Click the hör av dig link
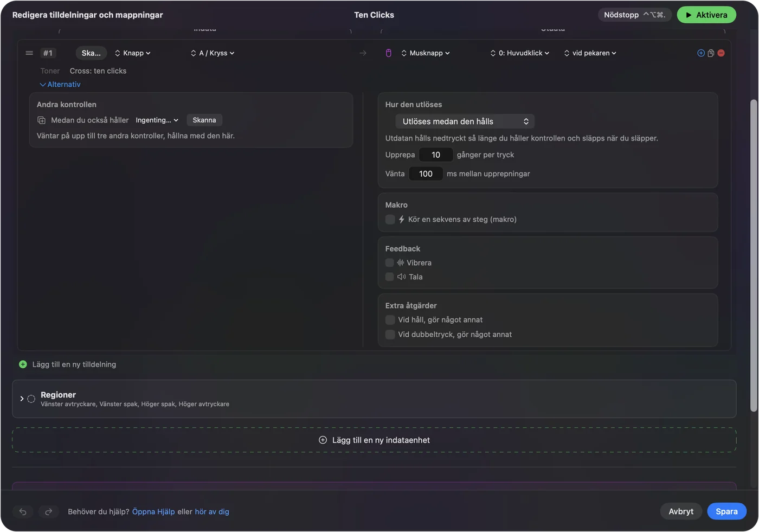This screenshot has width=759, height=532. point(212,512)
